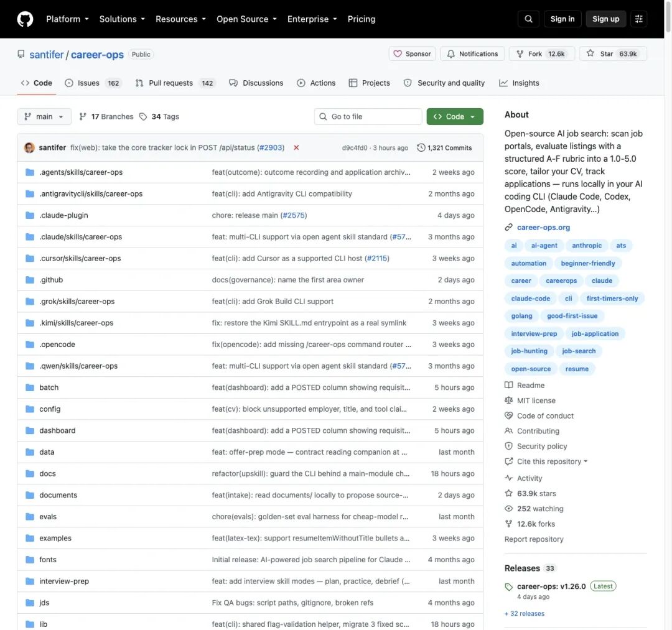This screenshot has height=630, width=672.
Task: Expand the Platform menu
Action: tap(67, 19)
